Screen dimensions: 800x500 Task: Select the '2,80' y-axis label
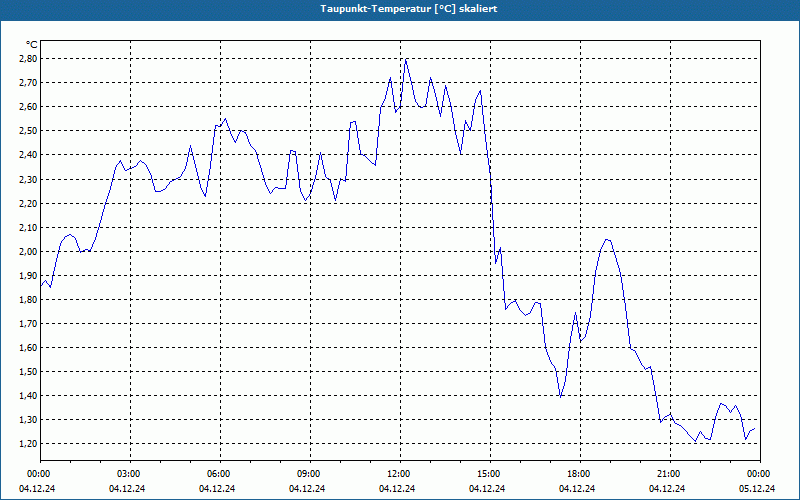[28, 59]
